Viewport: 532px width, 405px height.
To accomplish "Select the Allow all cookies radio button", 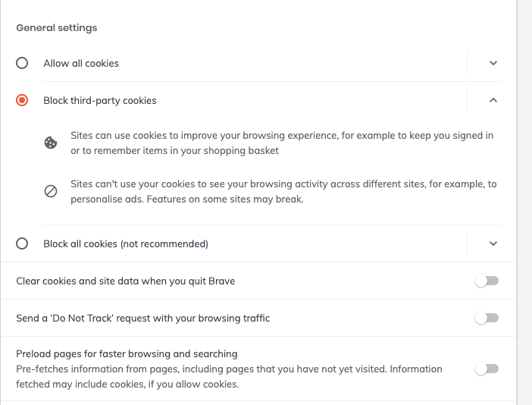I will pyautogui.click(x=22, y=63).
